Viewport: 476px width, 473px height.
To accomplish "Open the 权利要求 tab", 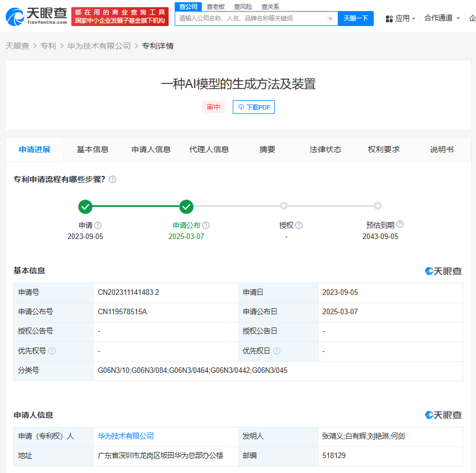I will [384, 149].
